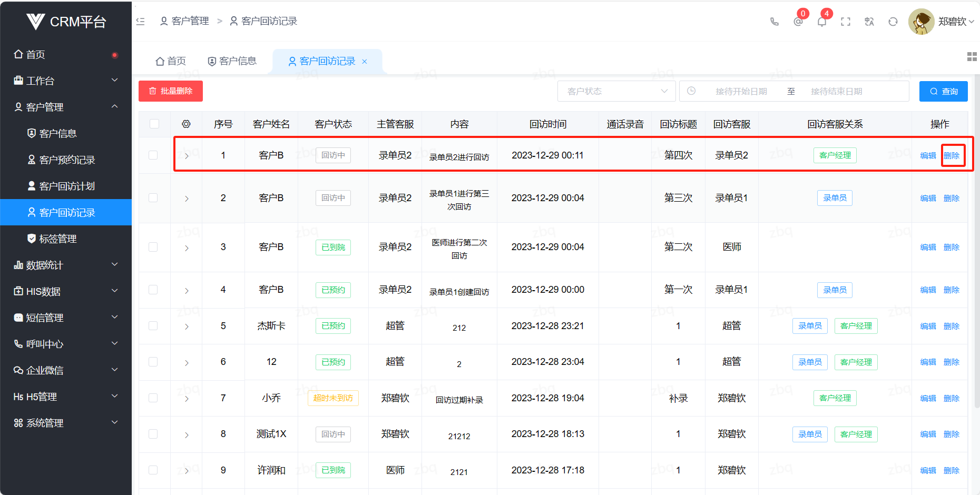Click the language translate icon
The image size is (980, 495).
pos(869,22)
